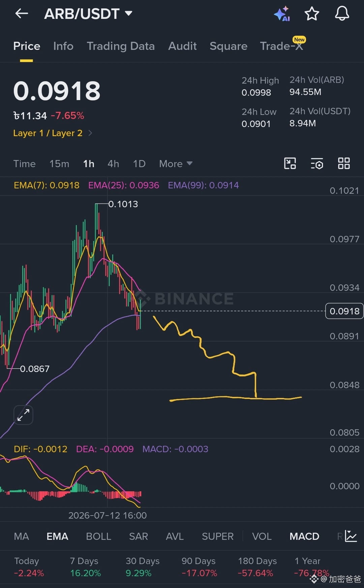Click the large 0.0918 price
The image size is (364, 588).
click(57, 91)
